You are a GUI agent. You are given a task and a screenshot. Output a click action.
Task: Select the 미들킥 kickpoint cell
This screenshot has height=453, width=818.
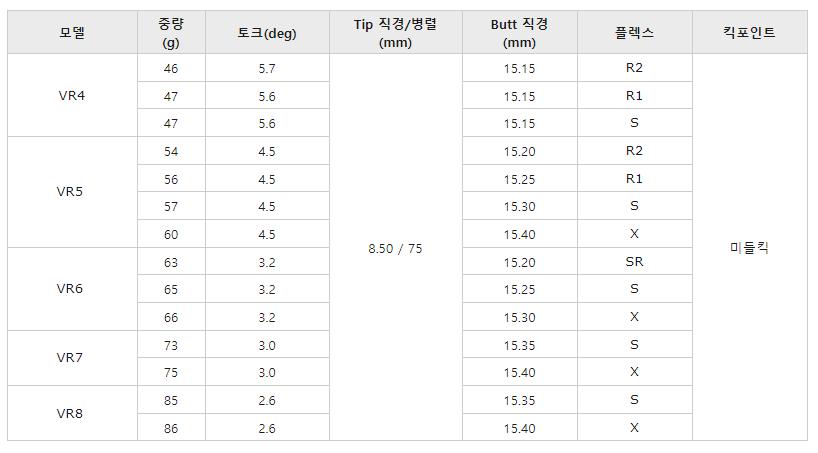click(749, 248)
